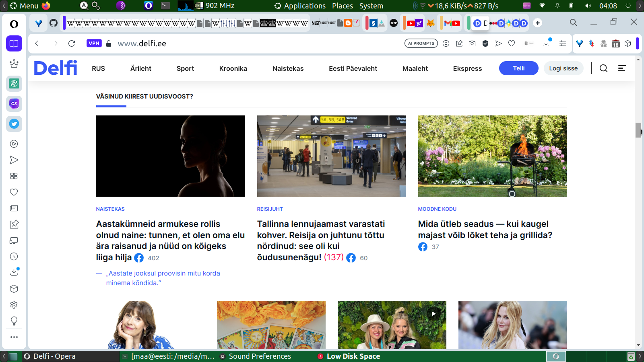Click the Delfi logo

(x=56, y=68)
